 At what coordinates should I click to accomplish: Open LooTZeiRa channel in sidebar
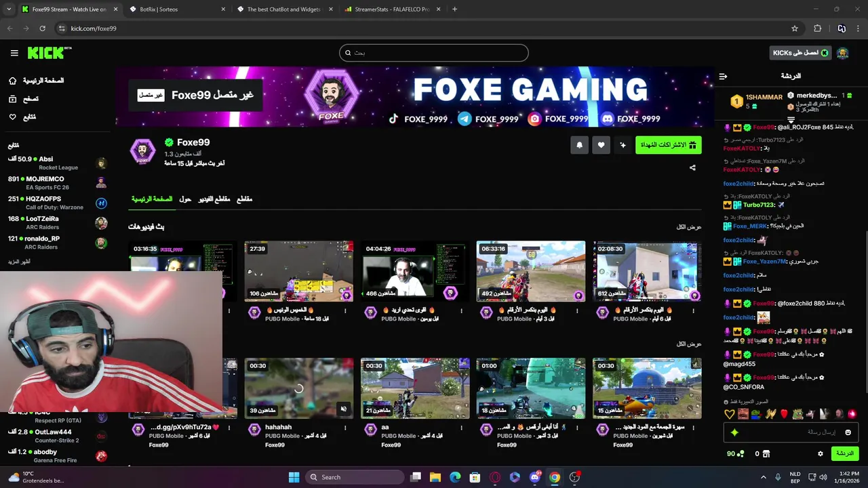pyautogui.click(x=58, y=222)
